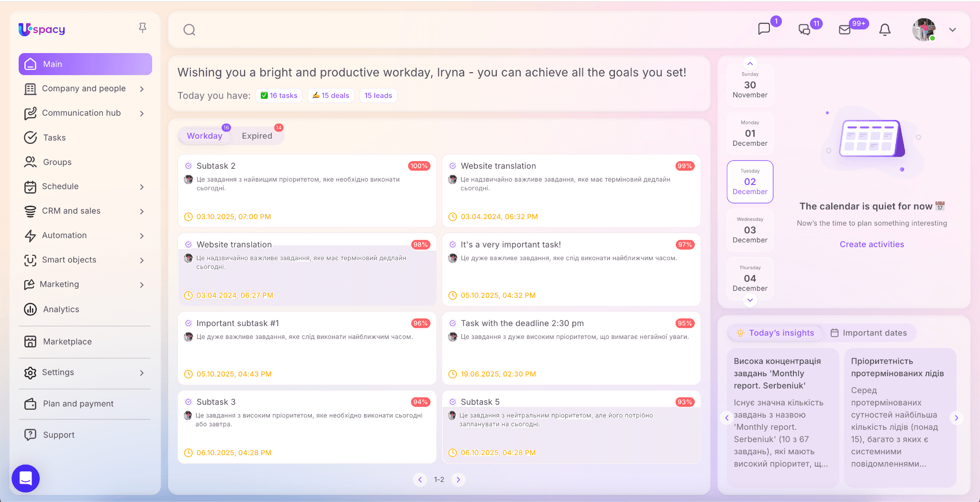Open the chat message icon with badge 1

pos(764,29)
